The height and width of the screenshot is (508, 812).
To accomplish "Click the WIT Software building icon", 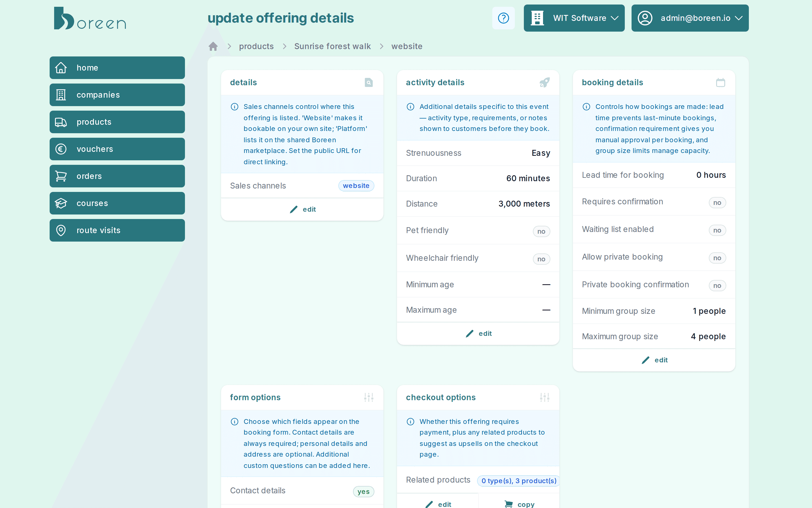I will 537,18.
